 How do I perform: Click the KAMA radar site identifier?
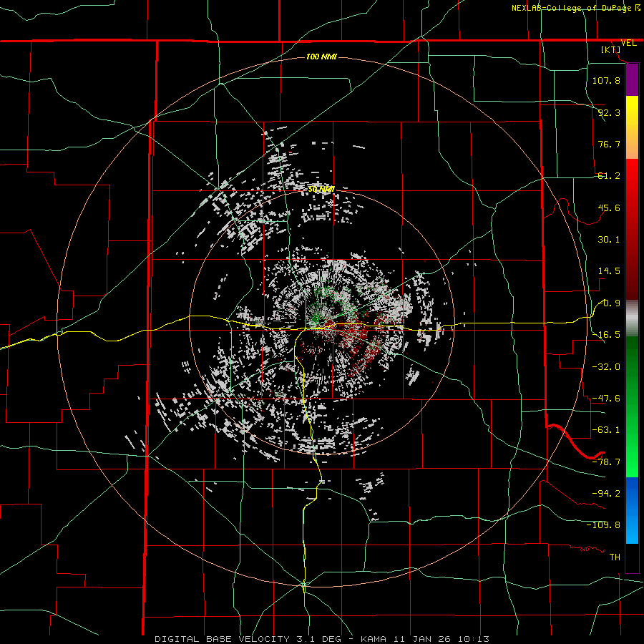tap(374, 639)
